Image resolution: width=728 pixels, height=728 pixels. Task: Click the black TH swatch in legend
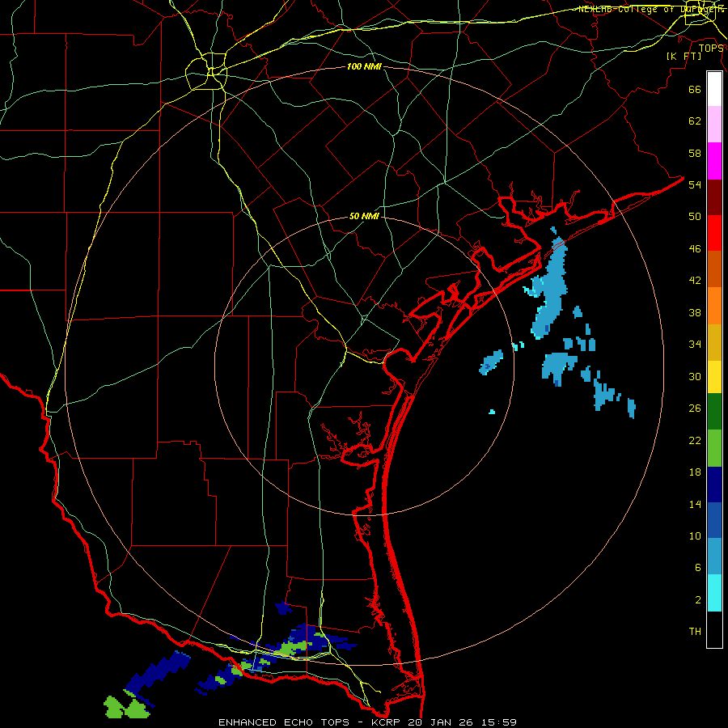tap(714, 629)
